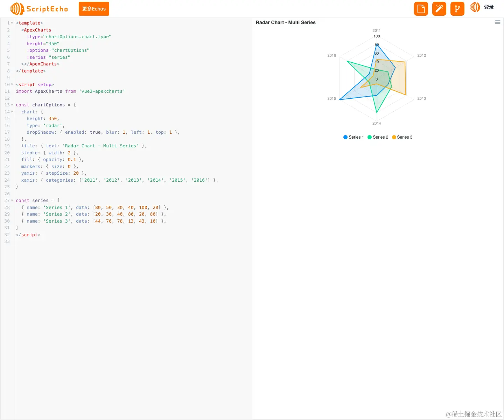Click the height="350" attribute line
Viewport: 504px width, 420px height.
[x=43, y=44]
